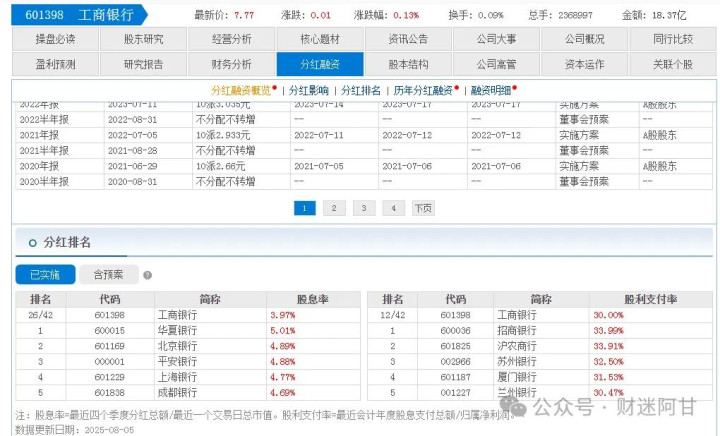Switch to the 财务分析 tab
The image size is (720, 436).
(x=231, y=64)
